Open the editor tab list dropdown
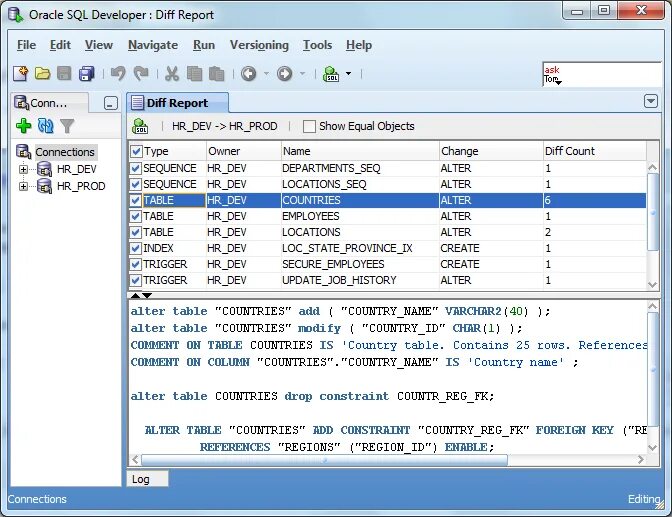This screenshot has width=672, height=517. (651, 102)
